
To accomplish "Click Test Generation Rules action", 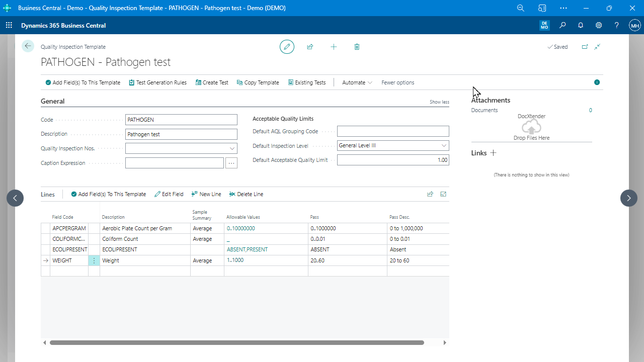I will pyautogui.click(x=157, y=82).
